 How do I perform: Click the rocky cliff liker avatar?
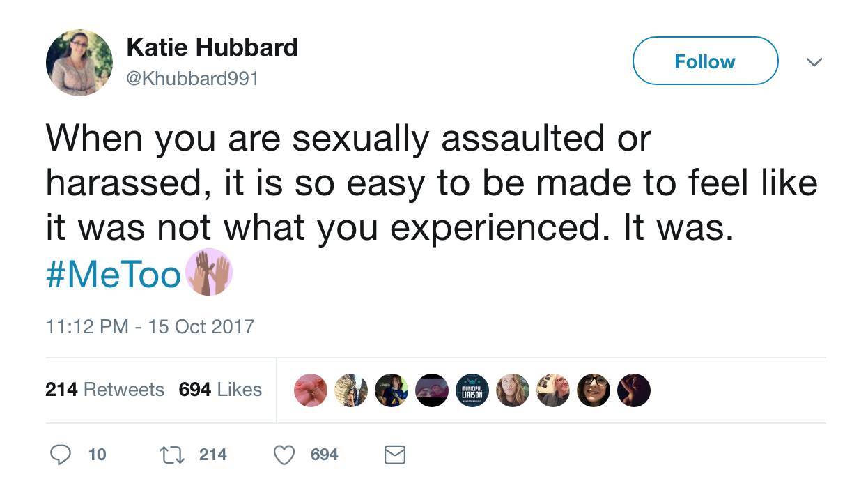351,390
